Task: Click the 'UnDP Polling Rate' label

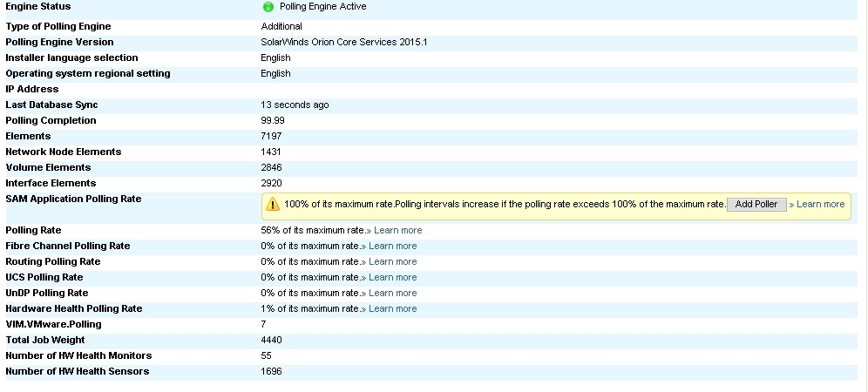Action: click(47, 293)
